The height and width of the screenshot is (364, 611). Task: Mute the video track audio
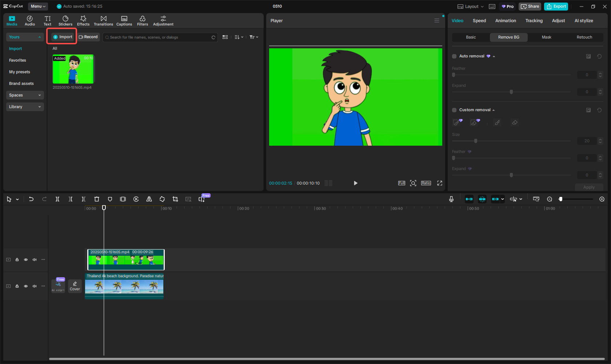(34, 259)
